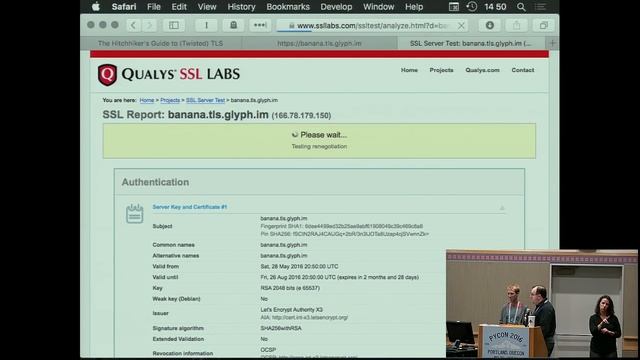This screenshot has height=360, width=640.
Task: Click the dots extension toolbar icon
Action: [260, 25]
